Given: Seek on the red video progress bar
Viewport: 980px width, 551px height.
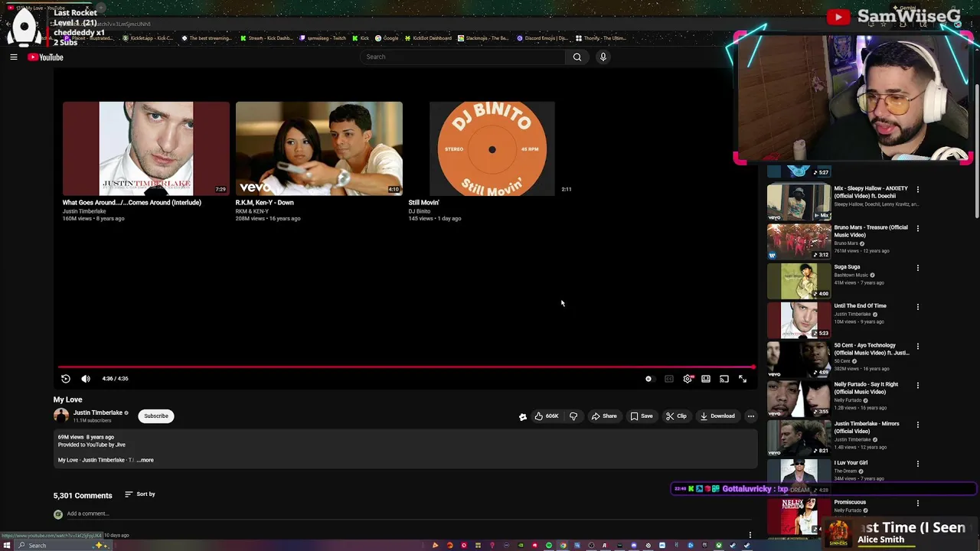Looking at the screenshot, I should point(404,367).
